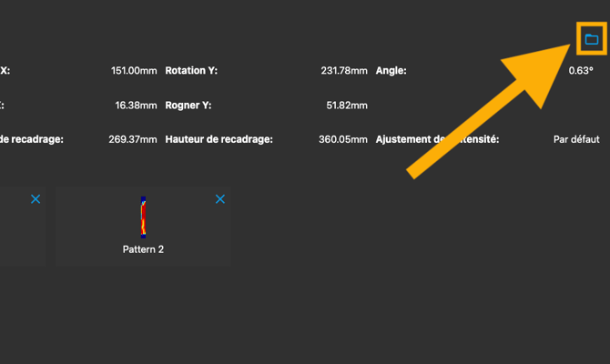Close the partially visible card left of Pattern 2

click(x=36, y=198)
